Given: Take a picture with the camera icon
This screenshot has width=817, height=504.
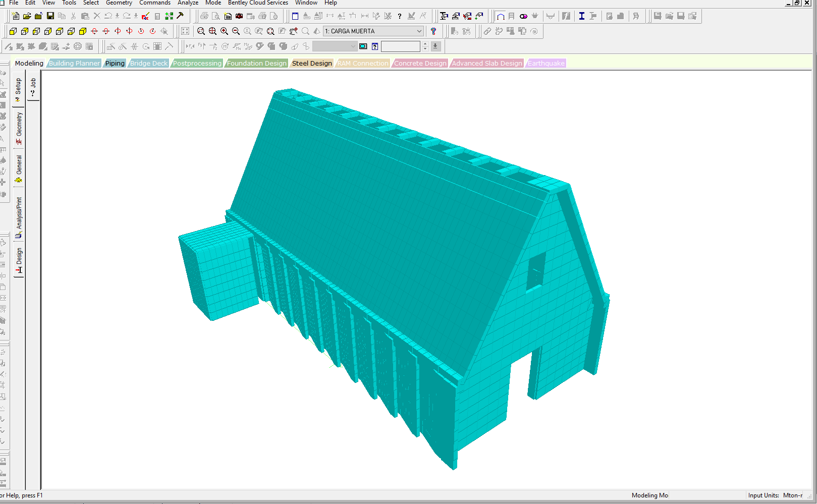Looking at the screenshot, I should click(239, 16).
